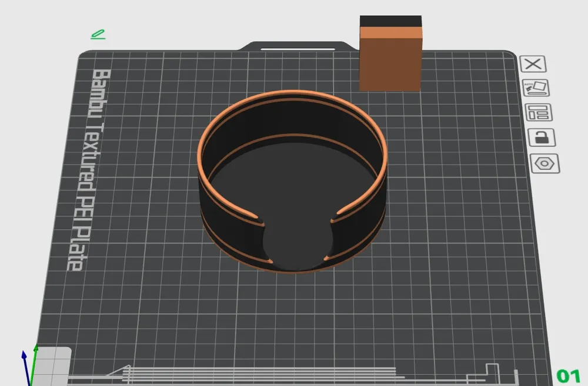Viewport: 588px width, 386px height.
Task: Click the plate handle tab with white line
Action: pyautogui.click(x=298, y=46)
